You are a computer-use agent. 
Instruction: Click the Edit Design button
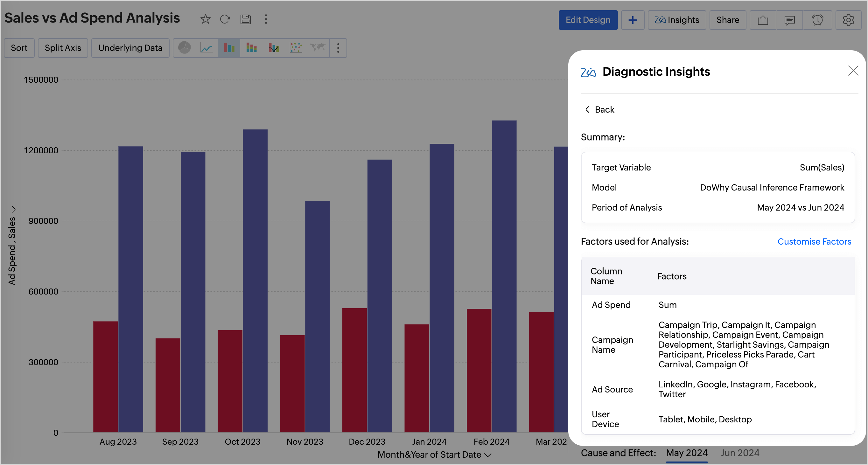pos(588,20)
